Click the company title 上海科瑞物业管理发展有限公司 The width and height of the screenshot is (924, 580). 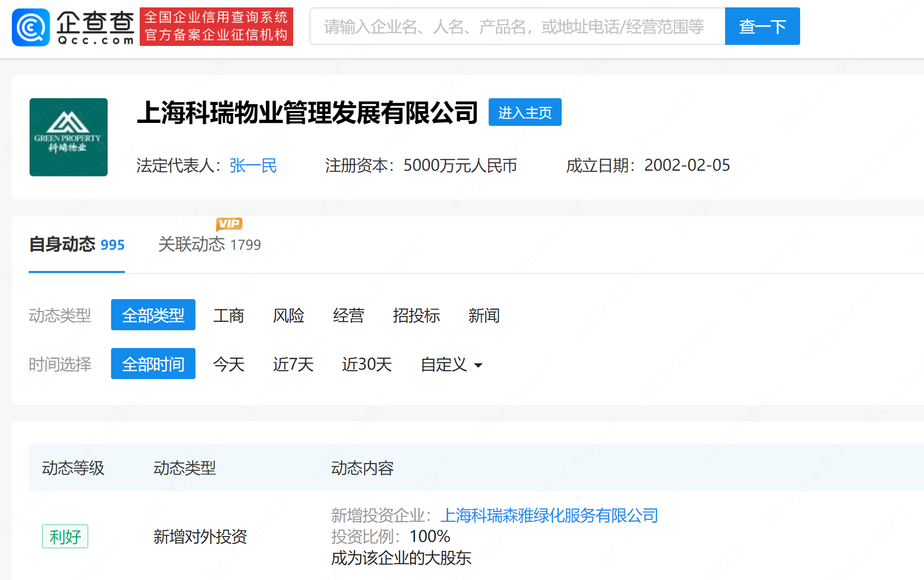click(307, 113)
